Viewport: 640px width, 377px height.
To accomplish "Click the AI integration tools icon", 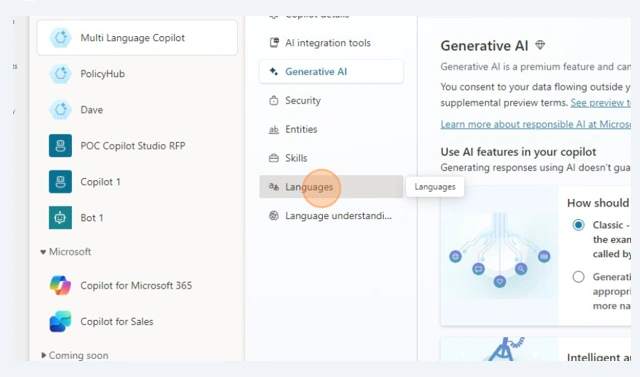I will [274, 42].
